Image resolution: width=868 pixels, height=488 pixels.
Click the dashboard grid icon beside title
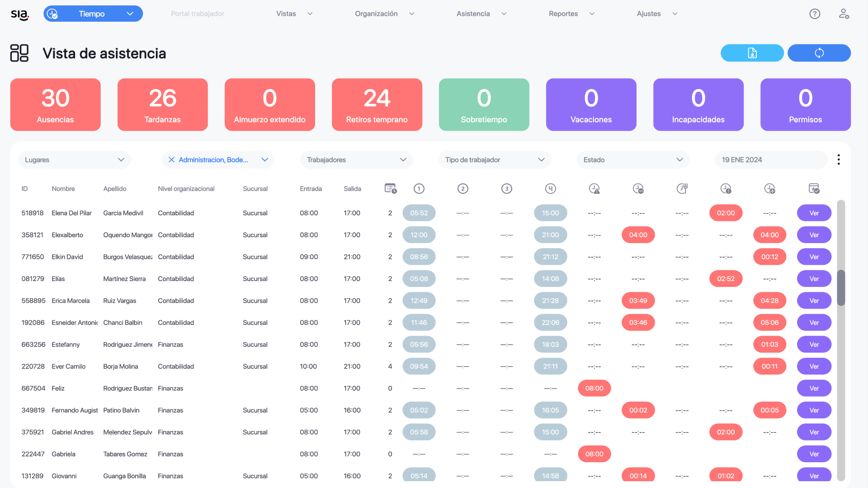[19, 53]
